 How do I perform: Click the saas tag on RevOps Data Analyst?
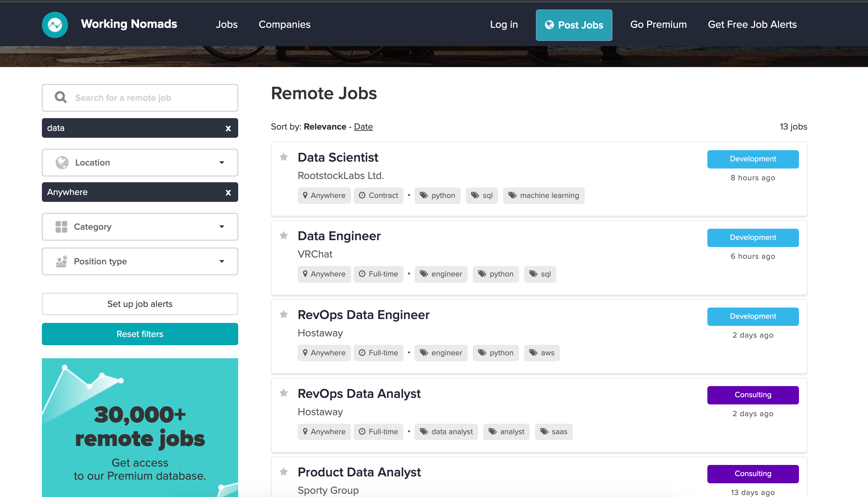553,432
